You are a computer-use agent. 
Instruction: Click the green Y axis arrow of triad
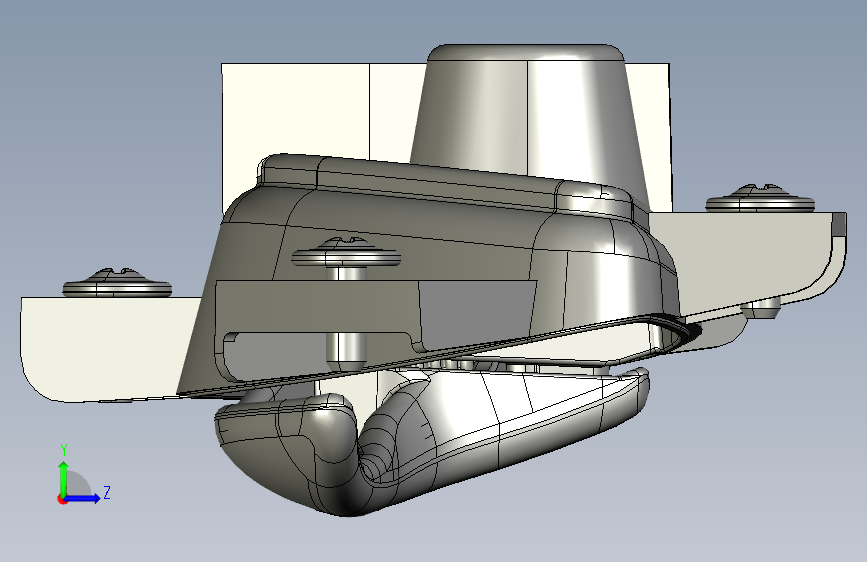(64, 477)
